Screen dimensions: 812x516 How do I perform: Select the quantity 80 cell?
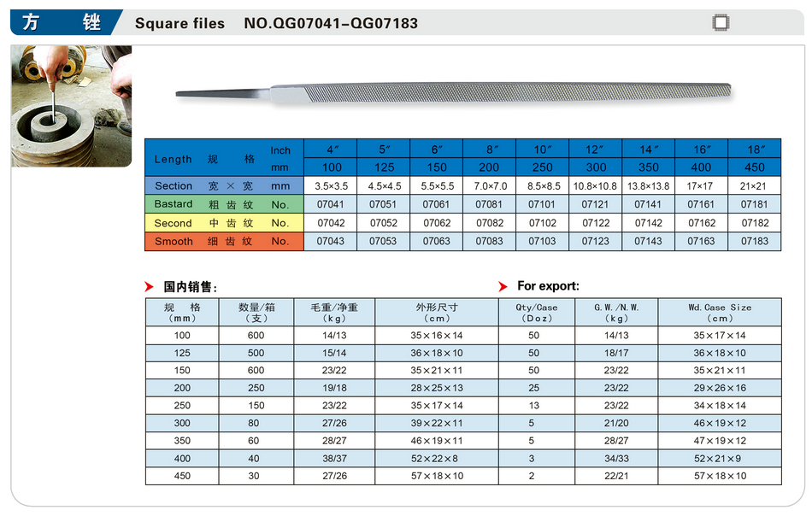pyautogui.click(x=256, y=424)
